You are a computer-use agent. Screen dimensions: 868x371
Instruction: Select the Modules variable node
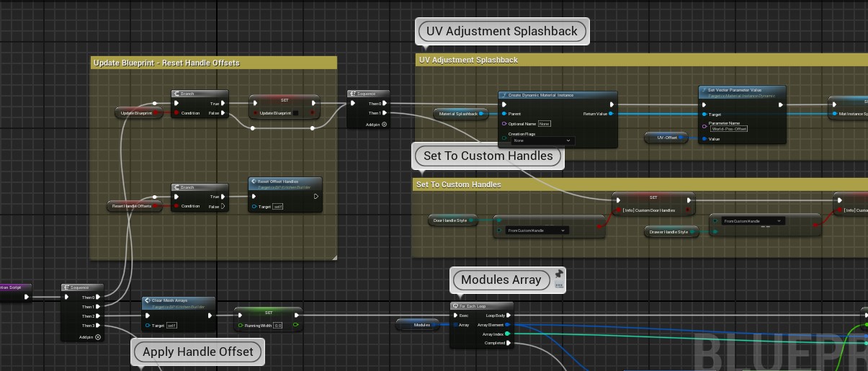(x=419, y=325)
